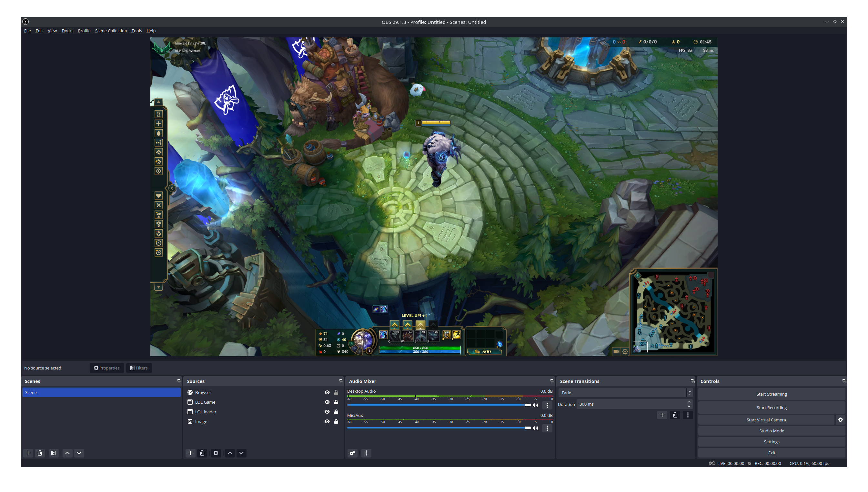This screenshot has height=492, width=868.
Task: Pop out the Audio Mixer dock
Action: (552, 381)
